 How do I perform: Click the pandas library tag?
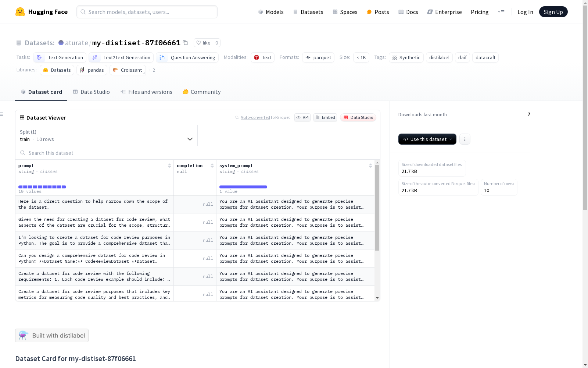tap(92, 70)
